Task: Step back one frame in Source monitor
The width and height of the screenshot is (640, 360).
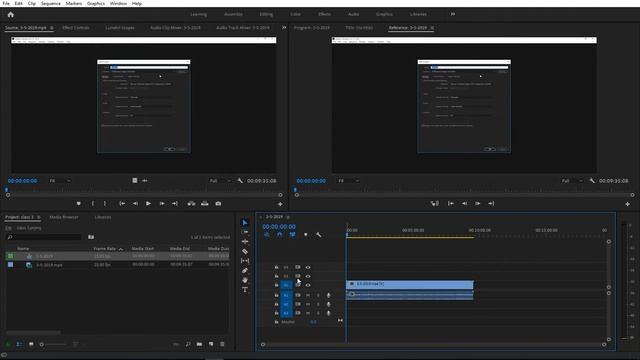Action: [x=135, y=203]
